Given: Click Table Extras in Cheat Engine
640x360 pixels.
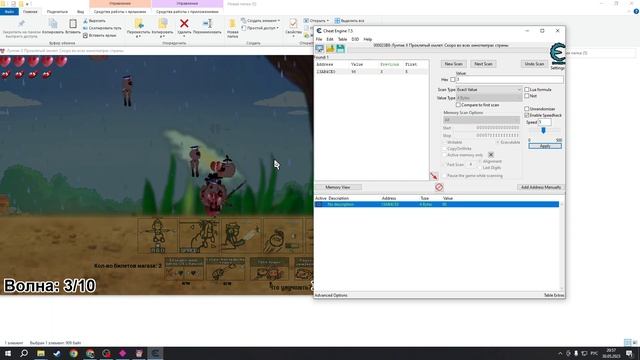Looking at the screenshot, I should point(554,295).
